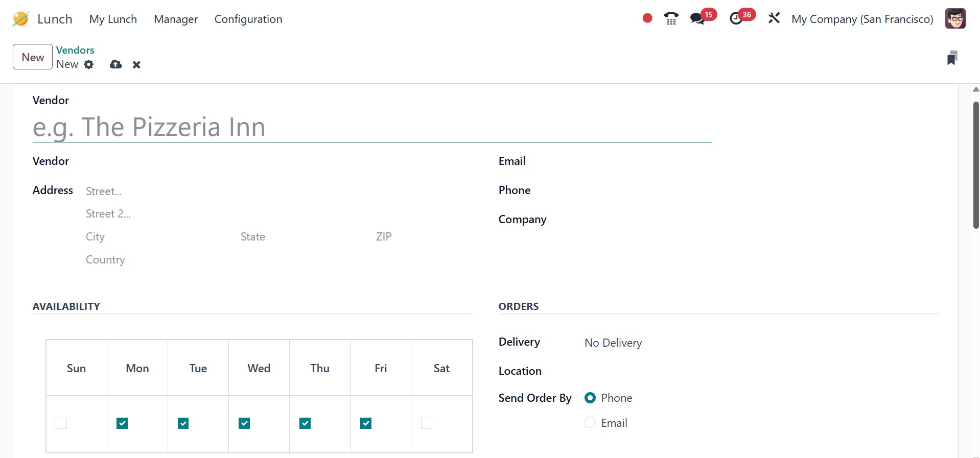Click the red recording indicator icon
The height and width of the screenshot is (458, 980).
pyautogui.click(x=647, y=18)
